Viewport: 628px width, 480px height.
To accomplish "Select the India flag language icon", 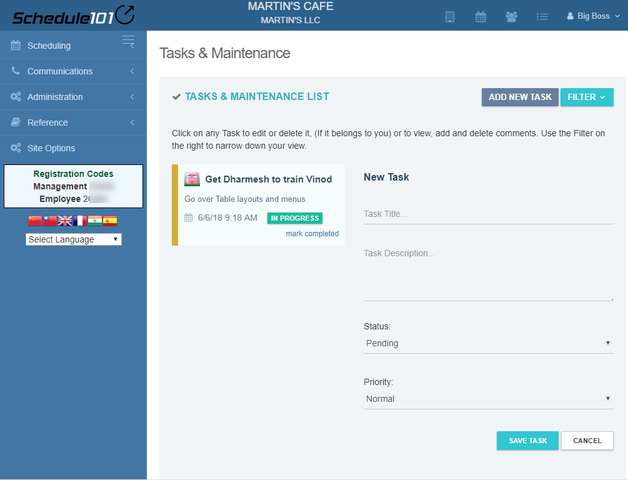I will [x=95, y=220].
